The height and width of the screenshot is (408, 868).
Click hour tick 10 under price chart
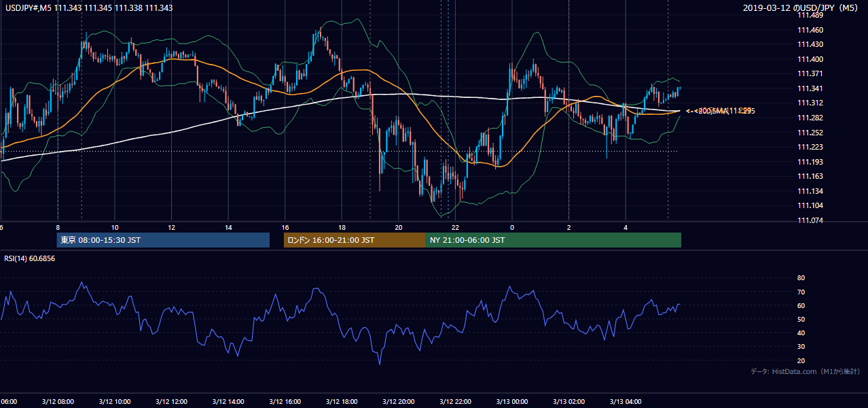(x=115, y=227)
